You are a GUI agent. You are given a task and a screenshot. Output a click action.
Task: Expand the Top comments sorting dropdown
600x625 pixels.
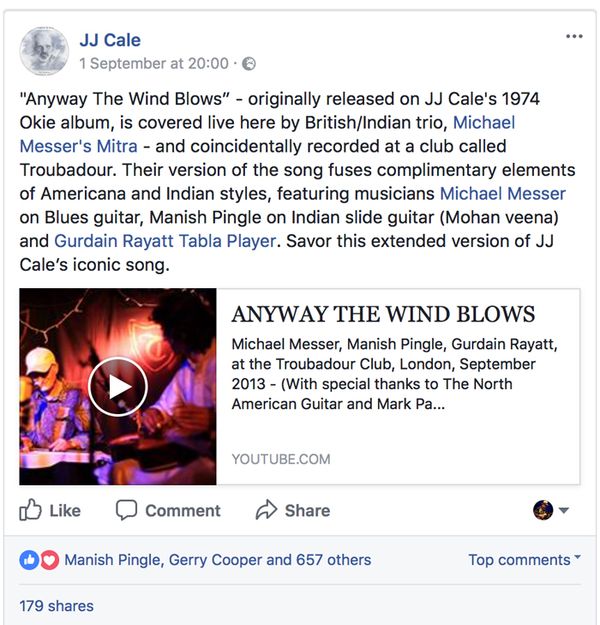(524, 560)
